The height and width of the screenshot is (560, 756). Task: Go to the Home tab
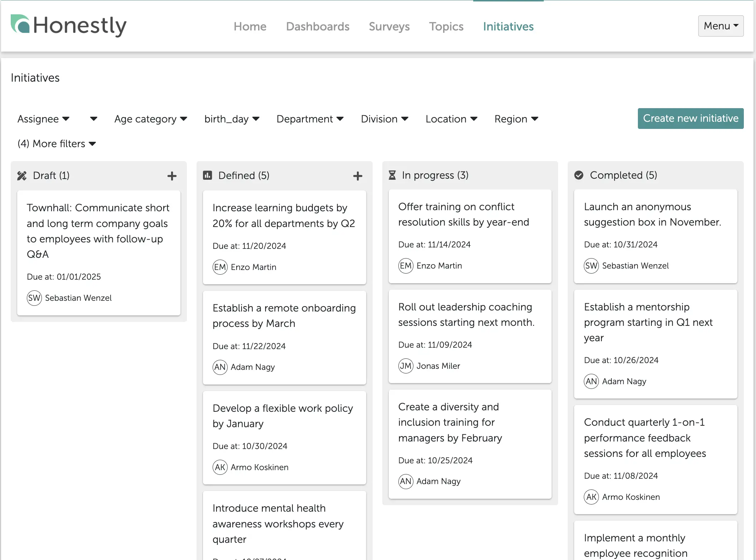point(250,26)
